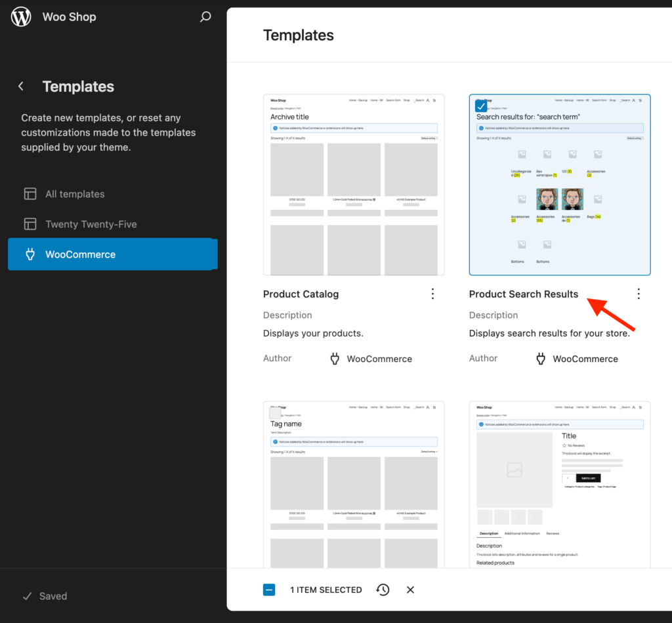Open the Product Catalog template preview thumbnail
The height and width of the screenshot is (623, 672).
[x=354, y=184]
